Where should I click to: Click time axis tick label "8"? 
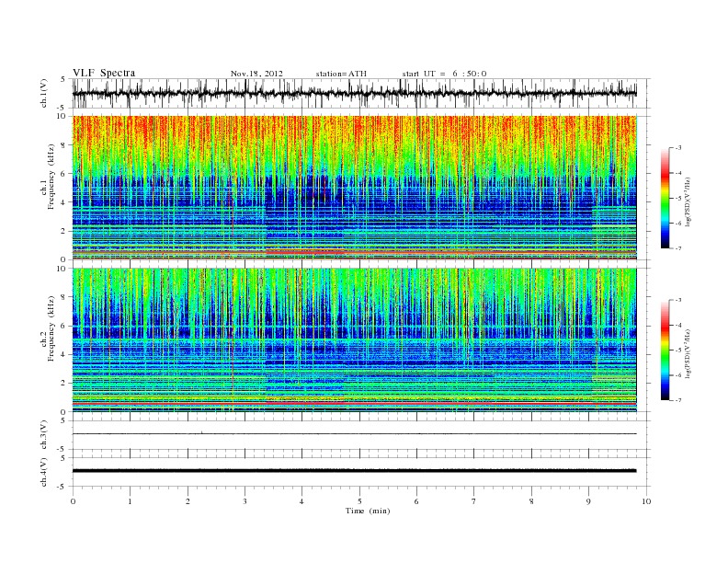pyautogui.click(x=531, y=501)
